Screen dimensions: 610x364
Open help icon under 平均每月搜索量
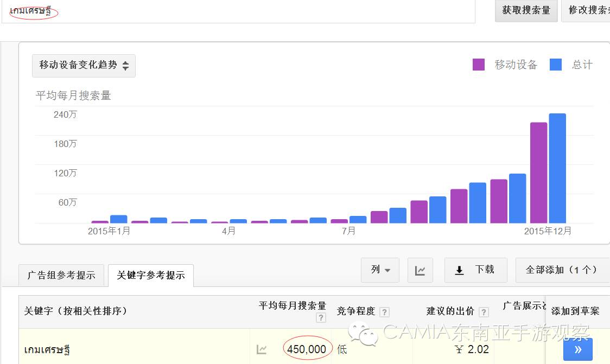(321, 317)
